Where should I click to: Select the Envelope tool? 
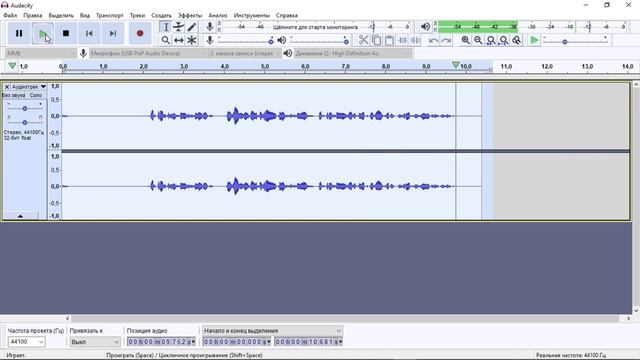(178, 27)
